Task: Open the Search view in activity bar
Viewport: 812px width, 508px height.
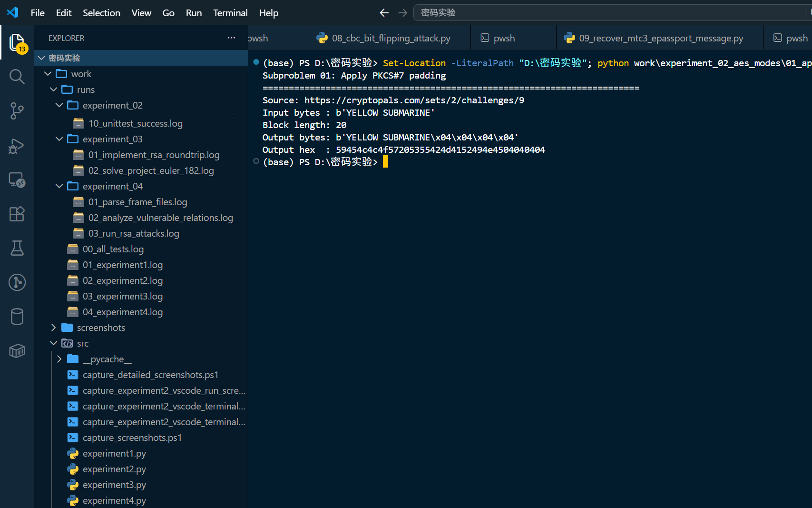Action: [x=17, y=77]
